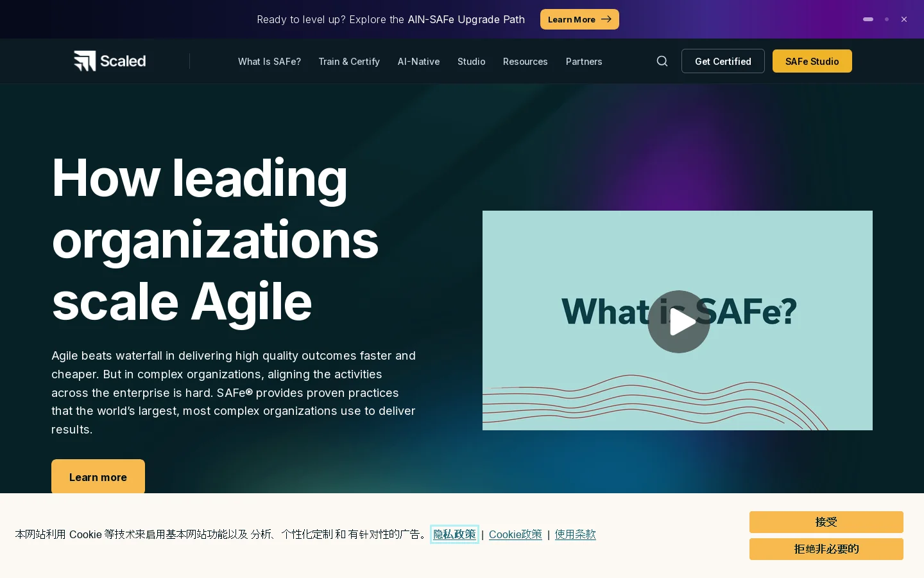Screen dimensions: 924x578
Task: Open the 隐私政策 privacy policy link
Action: 454,534
